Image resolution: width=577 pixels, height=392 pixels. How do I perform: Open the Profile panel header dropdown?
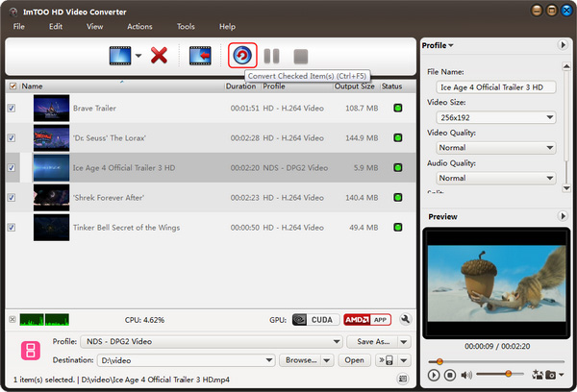pyautogui.click(x=438, y=45)
